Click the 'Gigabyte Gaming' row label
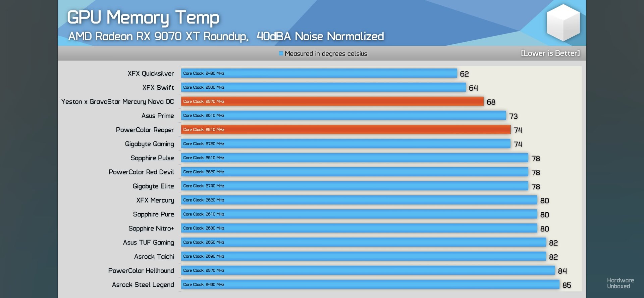The image size is (644, 298). tap(150, 144)
